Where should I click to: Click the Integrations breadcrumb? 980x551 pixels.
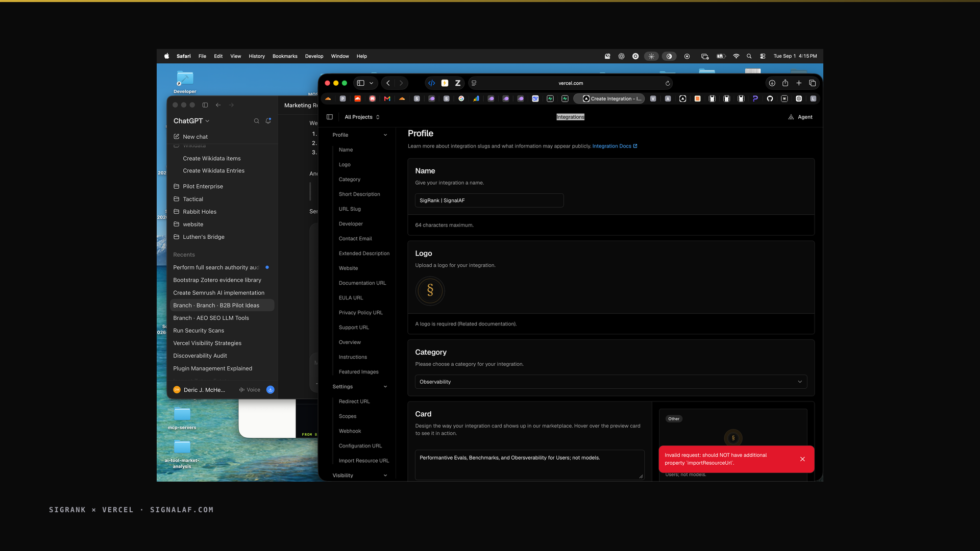click(x=570, y=117)
